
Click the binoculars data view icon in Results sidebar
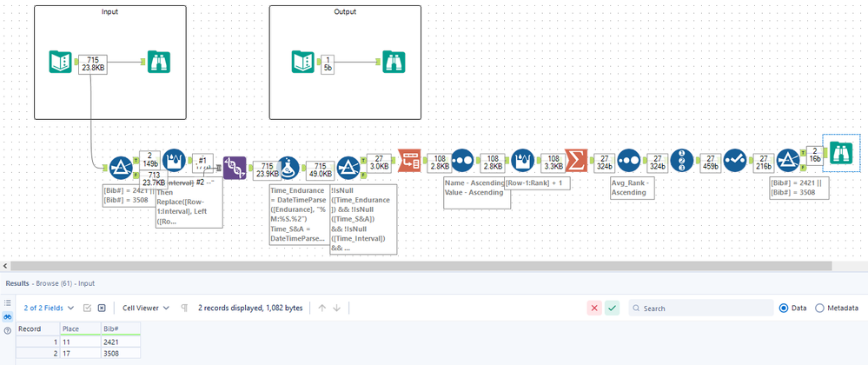click(x=8, y=317)
